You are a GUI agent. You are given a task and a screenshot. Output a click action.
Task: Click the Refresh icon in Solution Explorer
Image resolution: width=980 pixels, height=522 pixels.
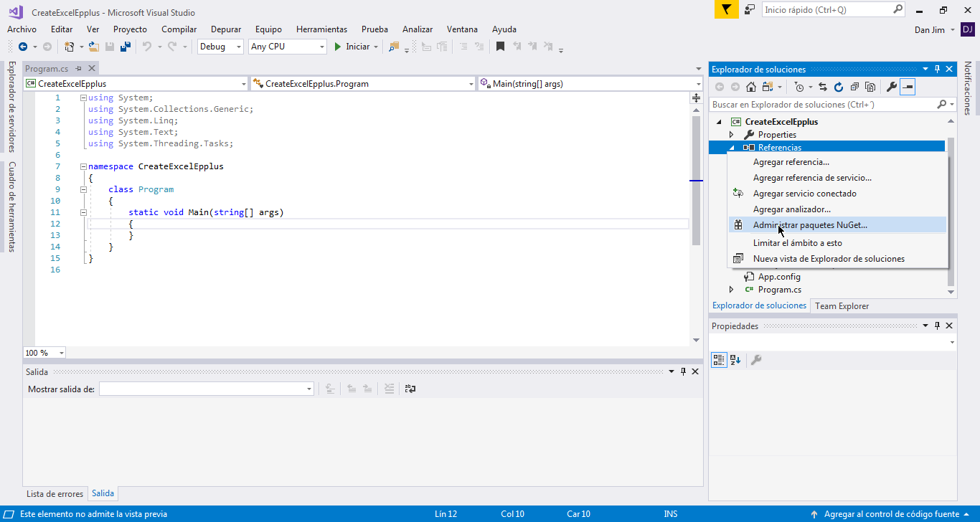[x=839, y=87]
